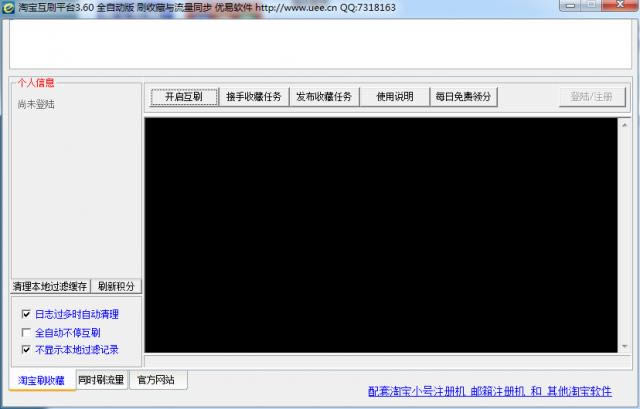
Task: Click the 开启互刷 button
Action: (183, 97)
